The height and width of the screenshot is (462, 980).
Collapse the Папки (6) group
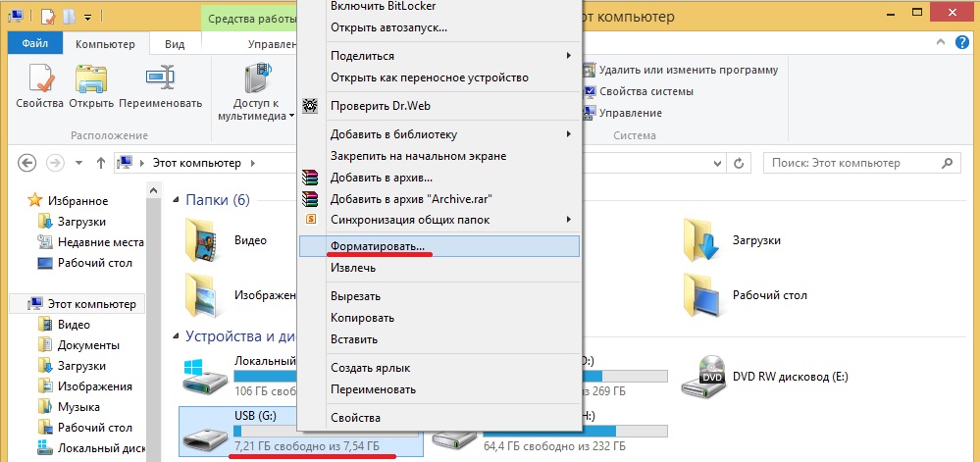pos(174,201)
